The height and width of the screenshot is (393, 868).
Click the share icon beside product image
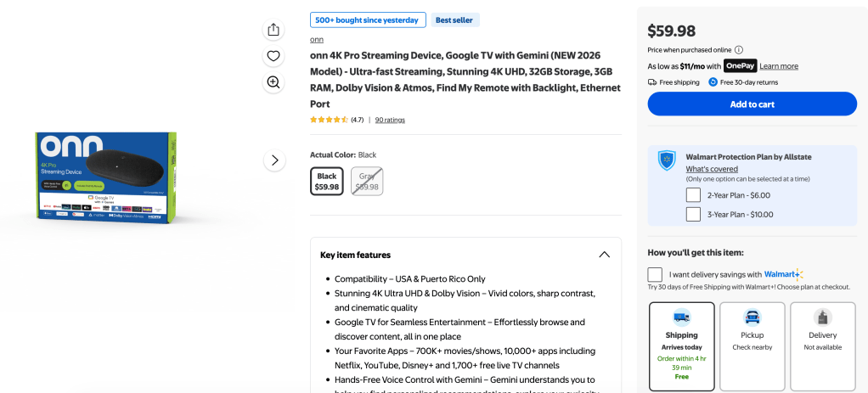(x=273, y=30)
